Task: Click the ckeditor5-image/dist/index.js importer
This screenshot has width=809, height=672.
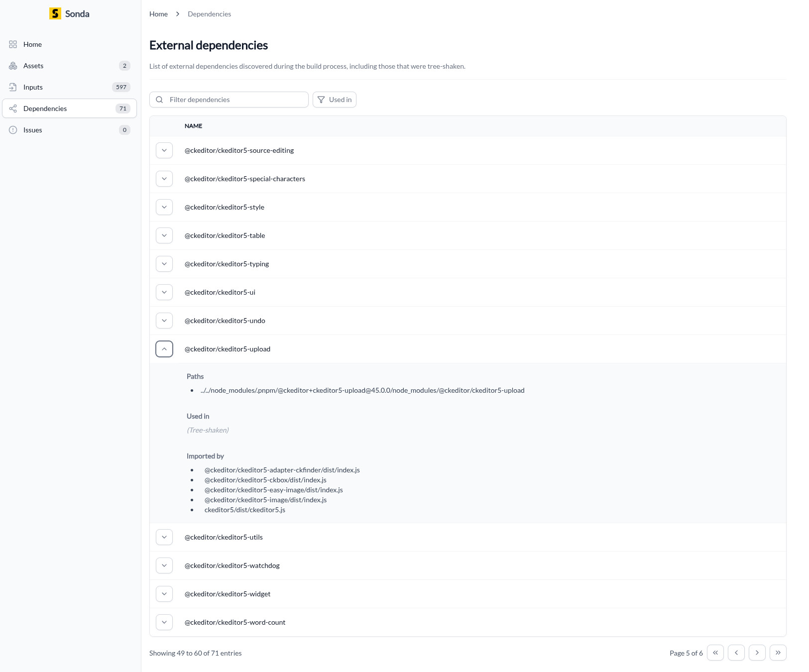Action: click(265, 500)
